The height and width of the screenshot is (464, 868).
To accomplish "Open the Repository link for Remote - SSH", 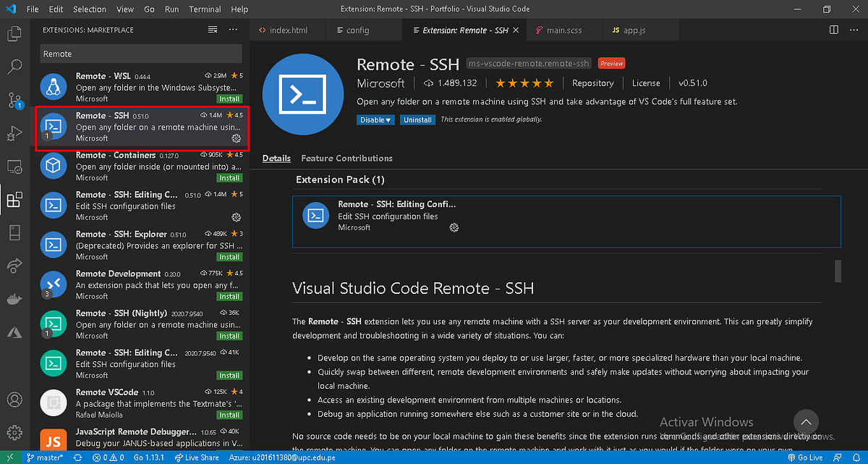I will coord(593,83).
